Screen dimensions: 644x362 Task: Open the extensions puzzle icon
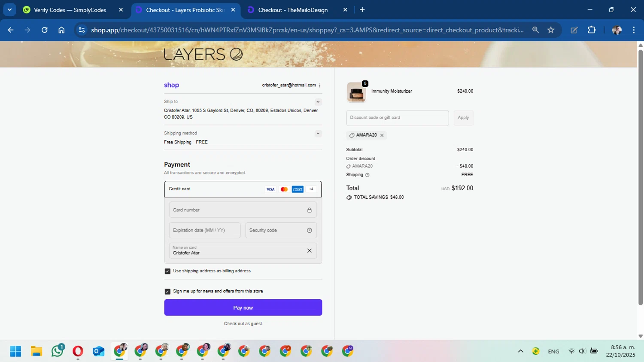click(592, 30)
